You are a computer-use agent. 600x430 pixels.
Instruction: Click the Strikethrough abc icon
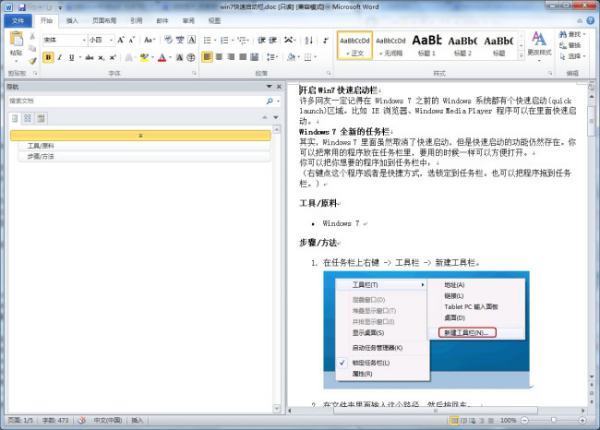89,57
